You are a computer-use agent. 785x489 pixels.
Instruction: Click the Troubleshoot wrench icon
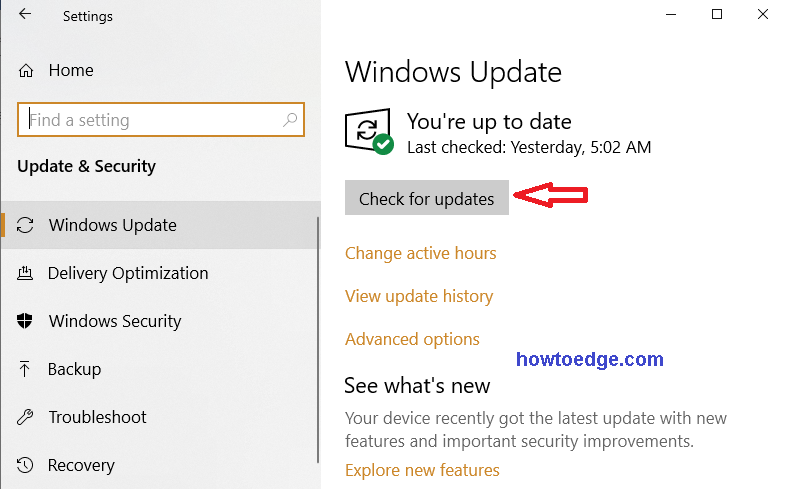point(27,417)
